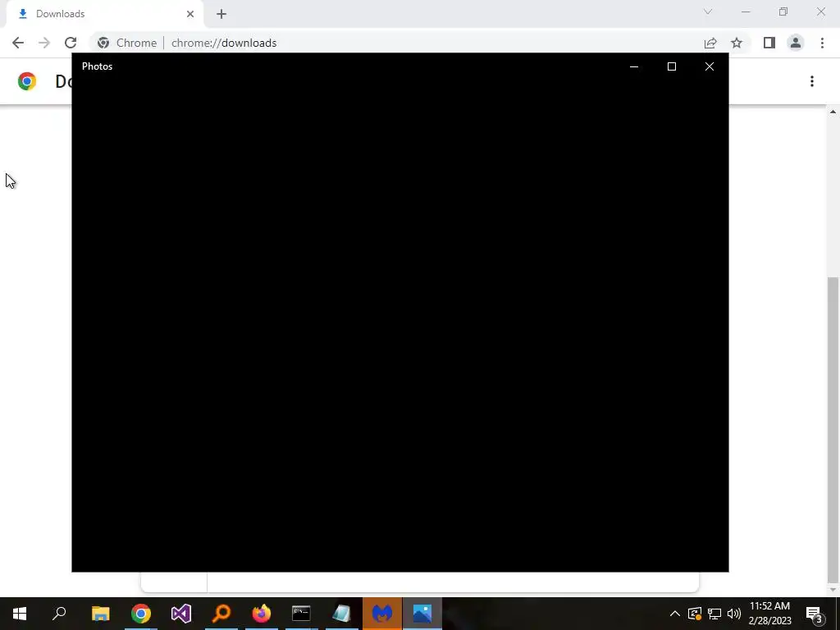The image size is (840, 630).
Task: Open the Chrome profile avatar menu
Action: pos(796,43)
